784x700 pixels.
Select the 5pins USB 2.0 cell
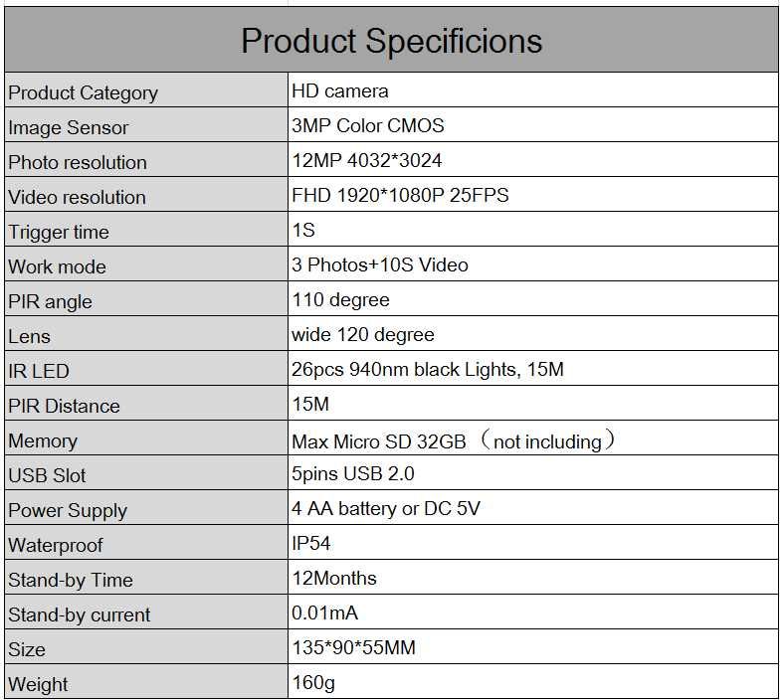pos(533,472)
